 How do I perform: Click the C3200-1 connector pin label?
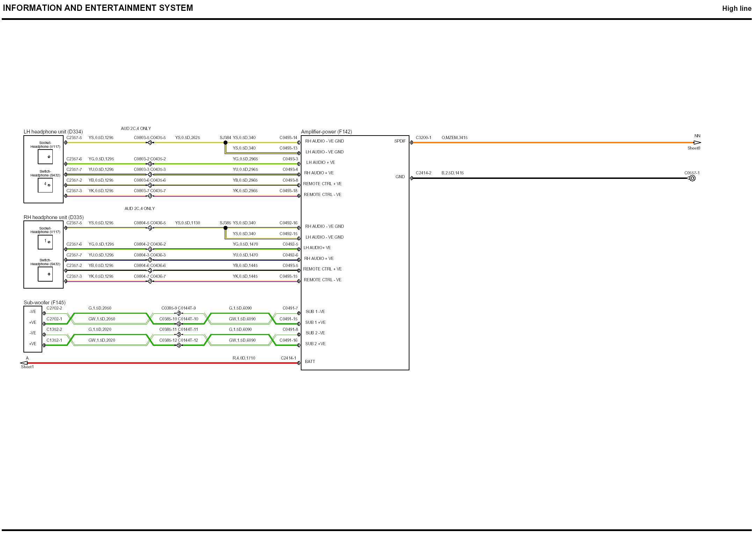tap(423, 138)
